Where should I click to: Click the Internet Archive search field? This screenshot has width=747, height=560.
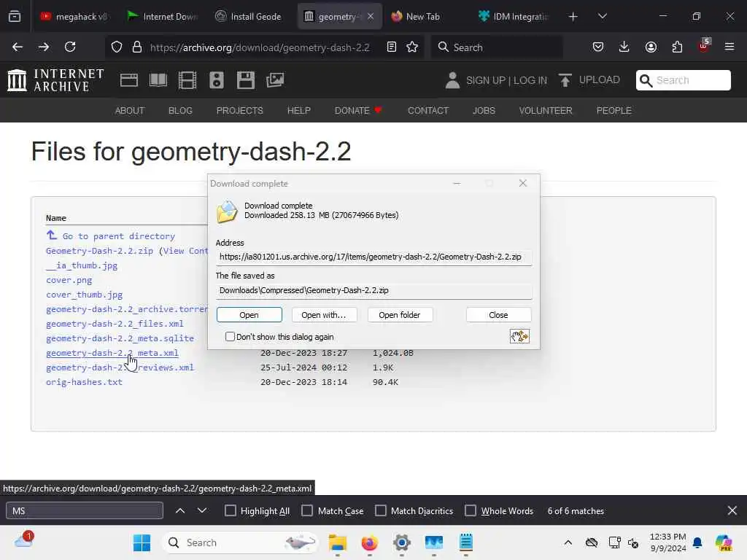[683, 80]
